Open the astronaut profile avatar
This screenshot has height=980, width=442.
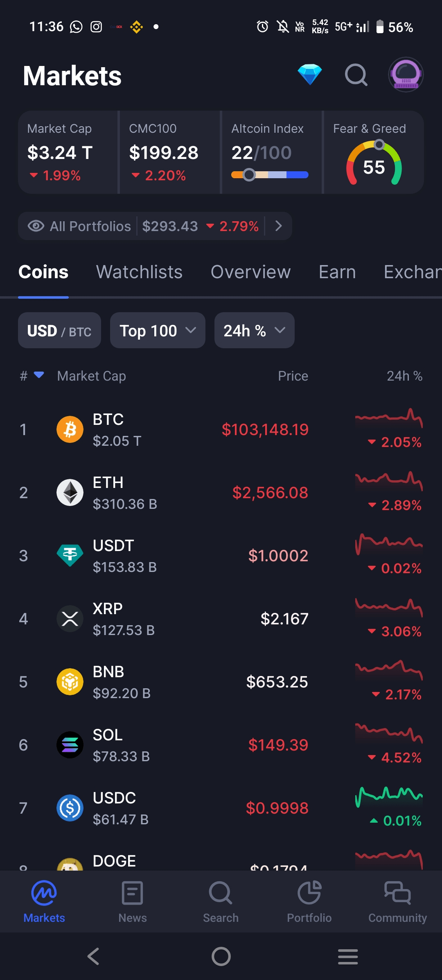406,75
